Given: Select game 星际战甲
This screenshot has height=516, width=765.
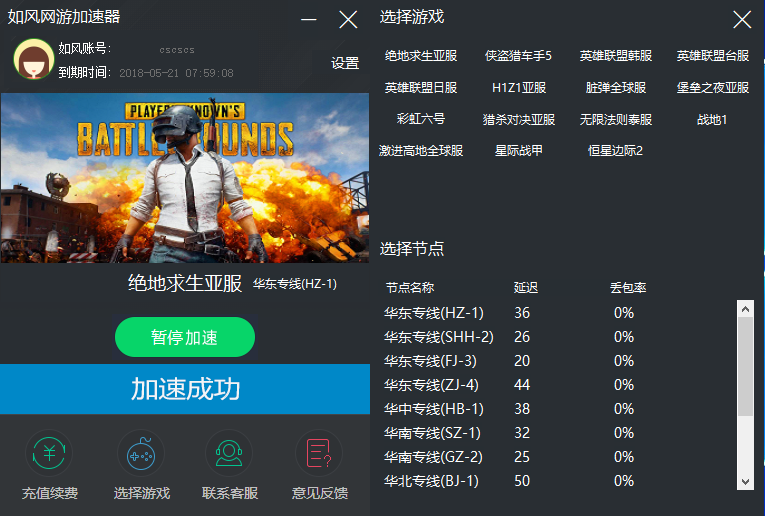Looking at the screenshot, I should click(519, 151).
